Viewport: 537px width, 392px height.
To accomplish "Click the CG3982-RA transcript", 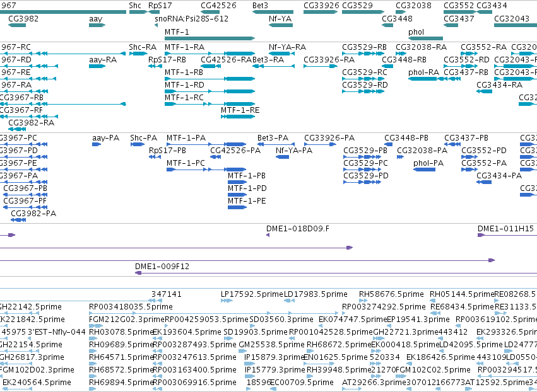I will click(x=17, y=129).
